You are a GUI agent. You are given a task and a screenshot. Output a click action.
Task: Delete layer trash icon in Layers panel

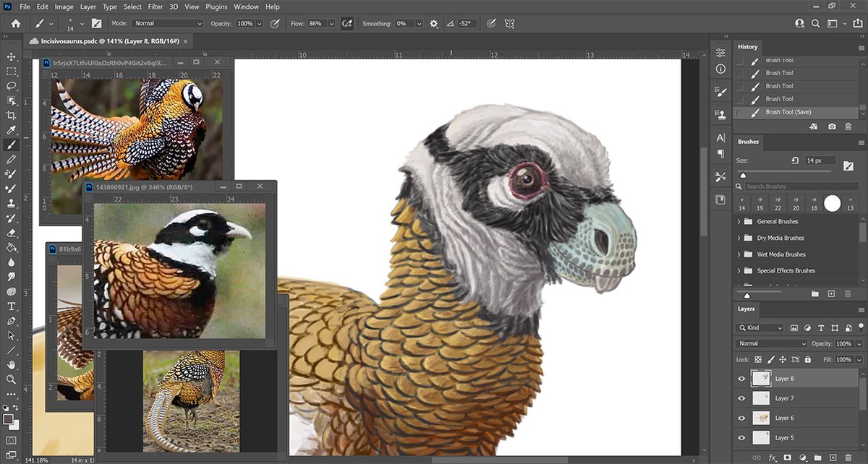[848, 457]
